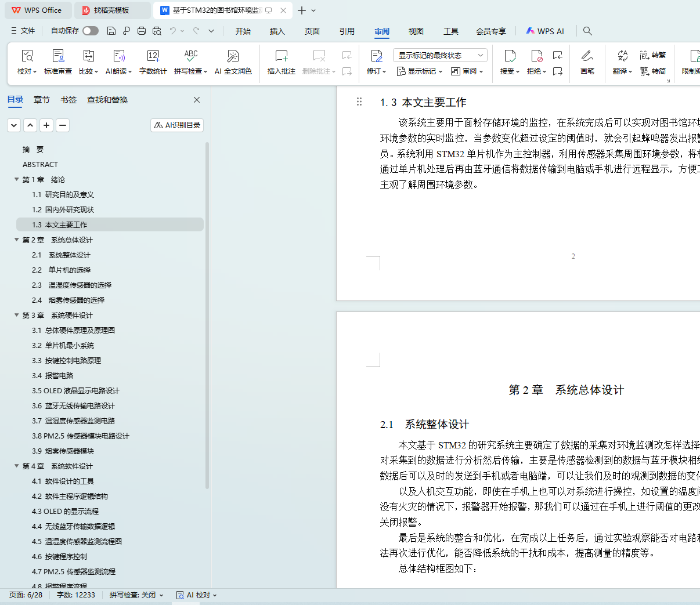Open the AI朗读 read-aloud tool
700x605 pixels.
119,56
